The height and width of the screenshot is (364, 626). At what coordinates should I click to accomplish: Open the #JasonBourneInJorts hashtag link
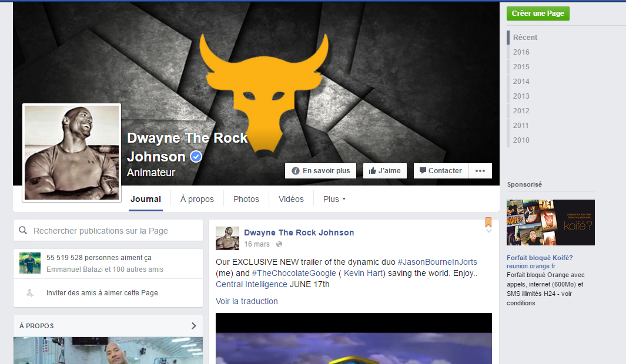(x=437, y=262)
